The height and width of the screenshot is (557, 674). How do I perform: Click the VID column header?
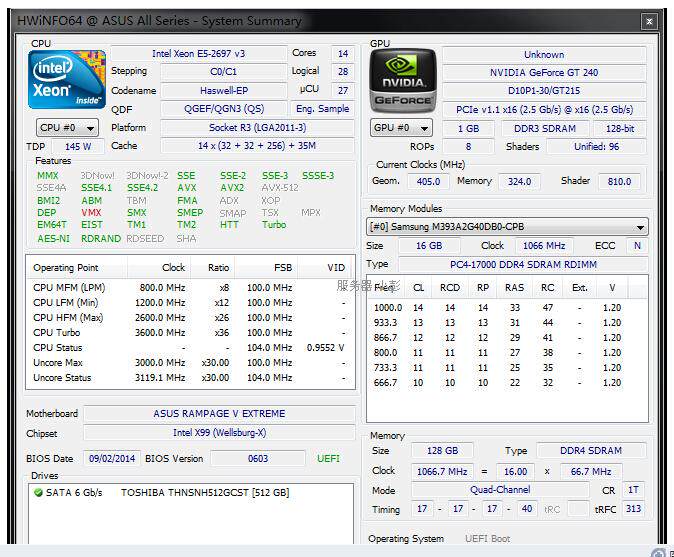coord(326,268)
